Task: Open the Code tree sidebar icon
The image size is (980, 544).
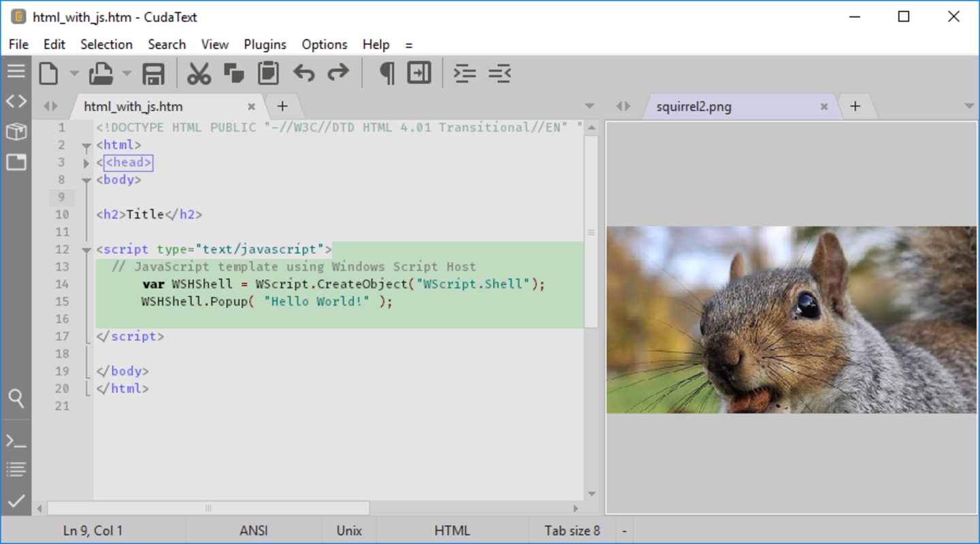Action: point(16,101)
